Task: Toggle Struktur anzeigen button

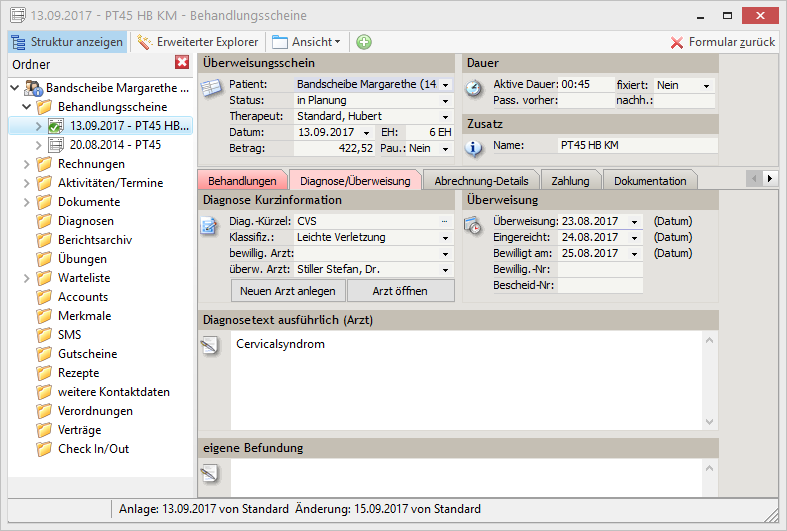Action: pos(68,42)
